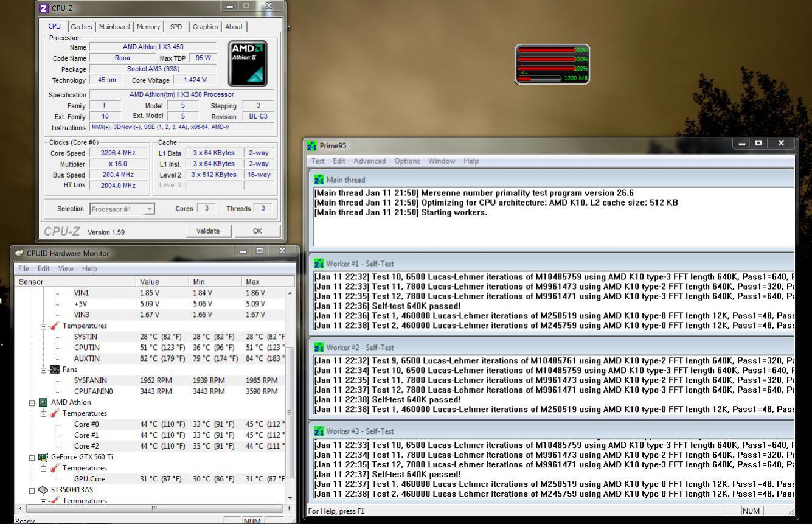This screenshot has width=812, height=524.
Task: Click the Core Voltage value 1.424 V
Action: point(195,80)
